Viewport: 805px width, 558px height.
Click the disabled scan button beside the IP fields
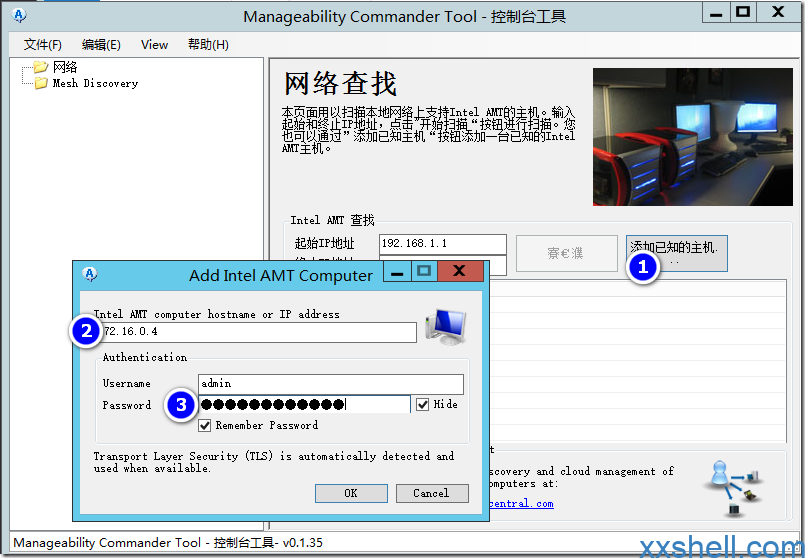click(566, 253)
